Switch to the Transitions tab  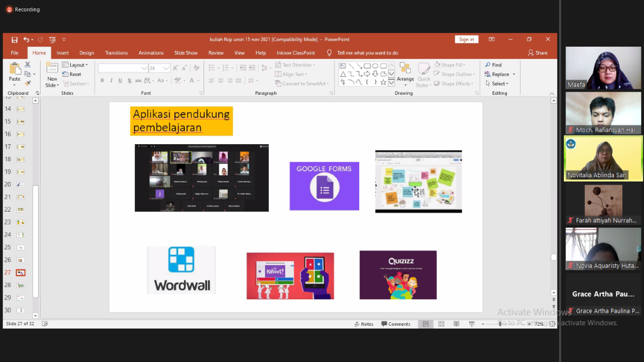pos(116,53)
